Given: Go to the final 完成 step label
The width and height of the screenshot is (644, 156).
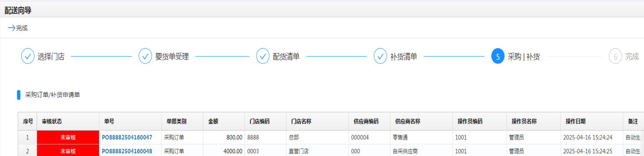Looking at the screenshot, I should pos(632,57).
